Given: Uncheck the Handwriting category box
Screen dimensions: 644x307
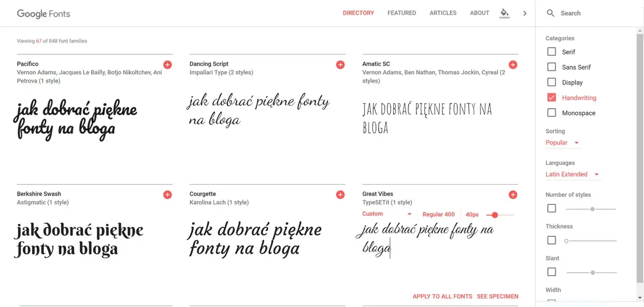Looking at the screenshot, I should [x=551, y=98].
